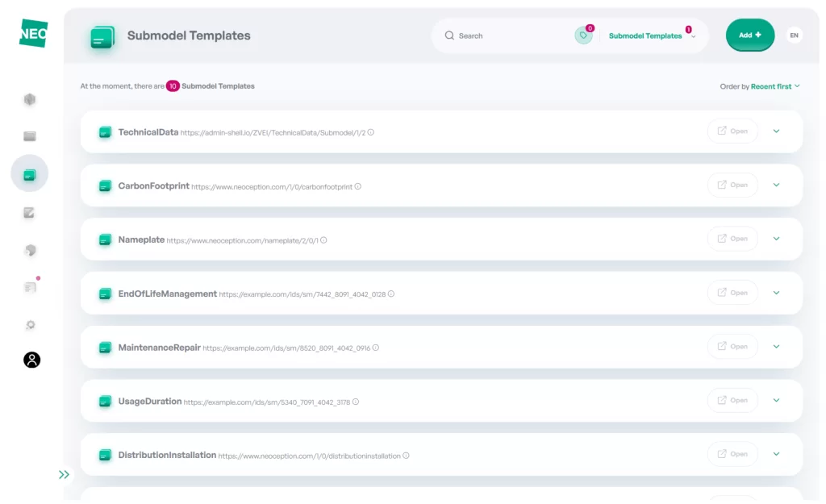Expand the UsageDuration row chevron
The width and height of the screenshot is (826, 504).
click(776, 400)
